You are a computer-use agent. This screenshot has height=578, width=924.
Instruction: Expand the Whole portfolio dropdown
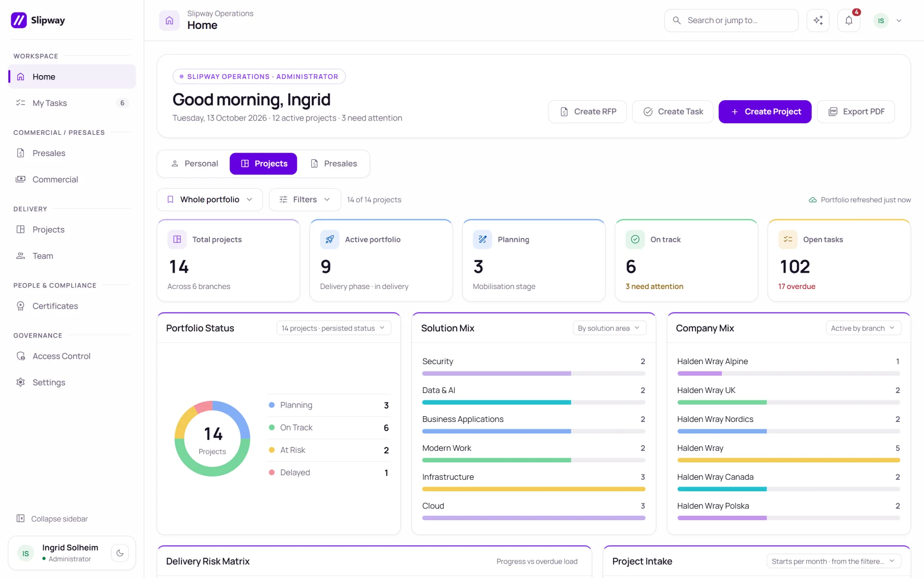point(210,199)
